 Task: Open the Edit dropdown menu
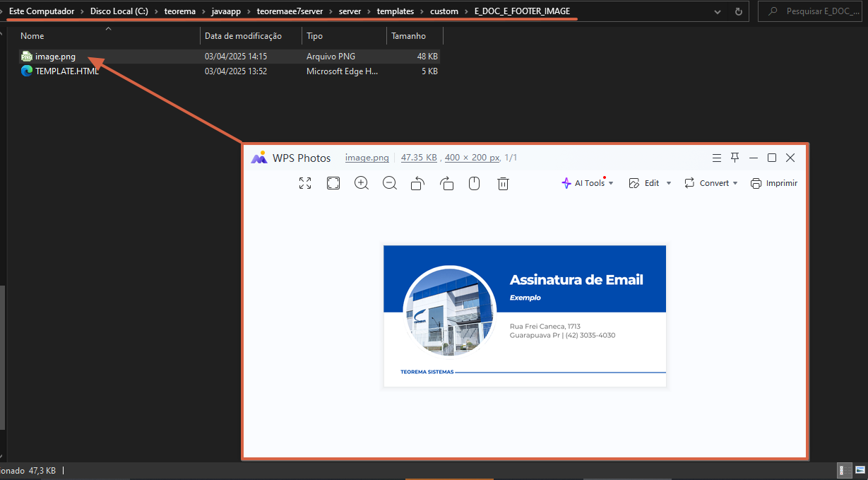pos(650,183)
